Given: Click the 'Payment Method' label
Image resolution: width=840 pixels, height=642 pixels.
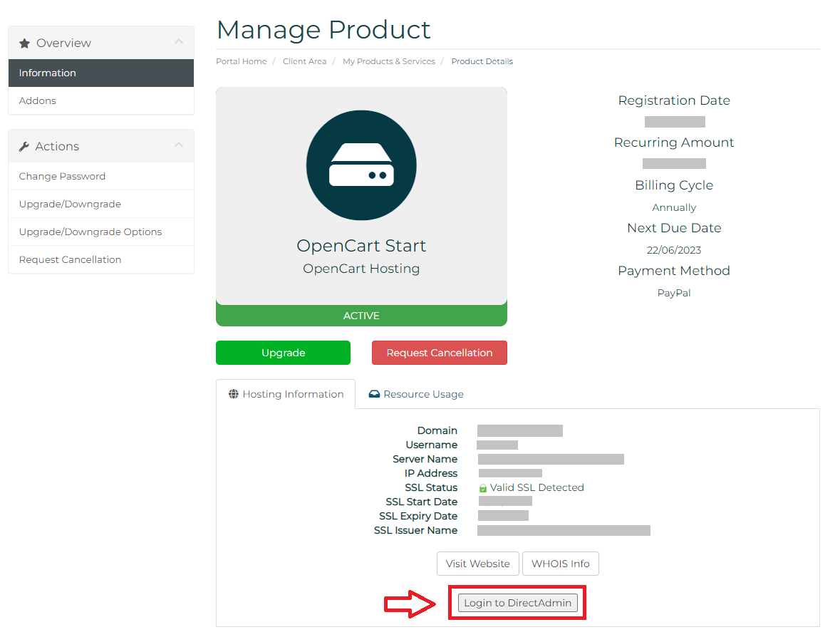Looking at the screenshot, I should tap(674, 271).
